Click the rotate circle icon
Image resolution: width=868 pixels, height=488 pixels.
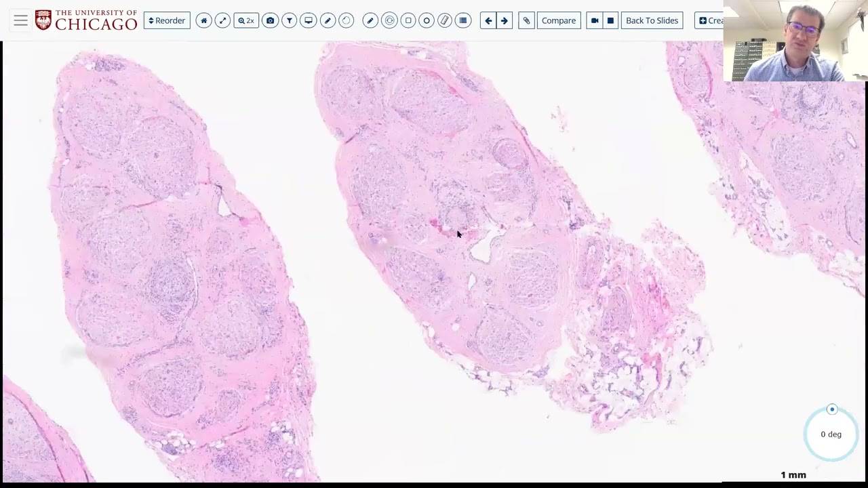point(347,20)
